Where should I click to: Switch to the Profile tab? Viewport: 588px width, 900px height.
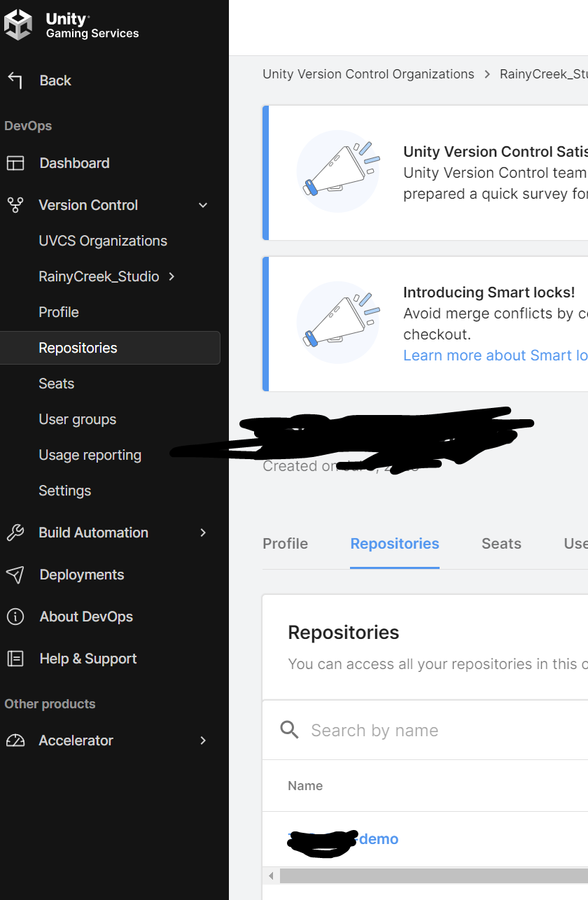[x=285, y=543]
